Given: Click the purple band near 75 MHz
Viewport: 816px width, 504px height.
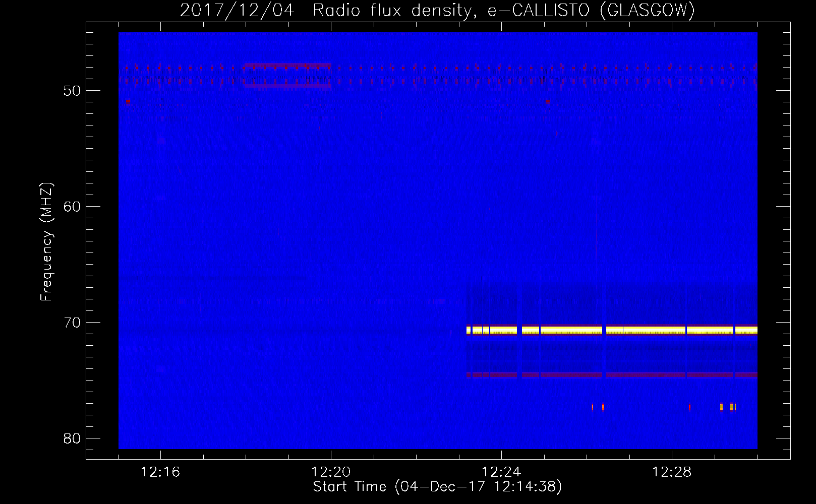Looking at the screenshot, I should click(x=612, y=374).
